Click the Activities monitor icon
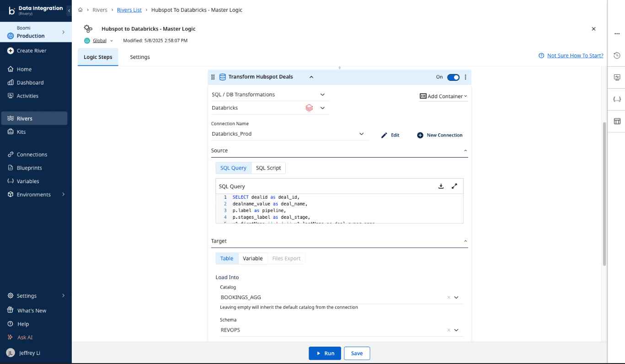The height and width of the screenshot is (364, 625). pos(11,96)
